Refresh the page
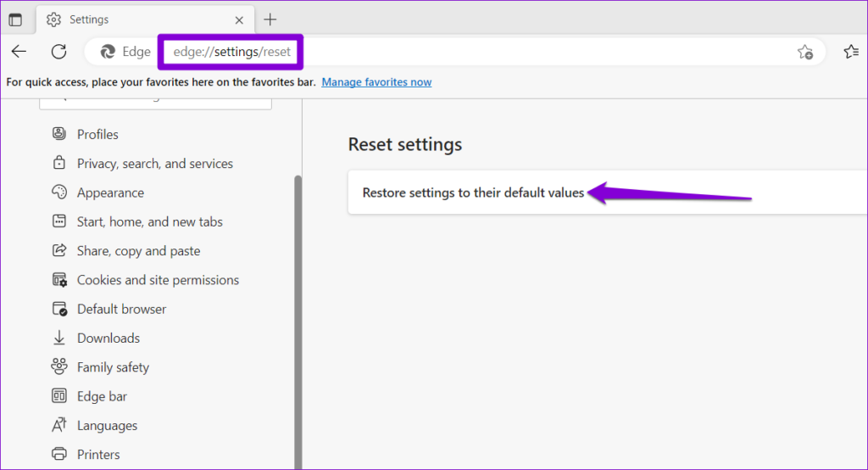Image resolution: width=868 pixels, height=470 pixels. click(x=58, y=52)
